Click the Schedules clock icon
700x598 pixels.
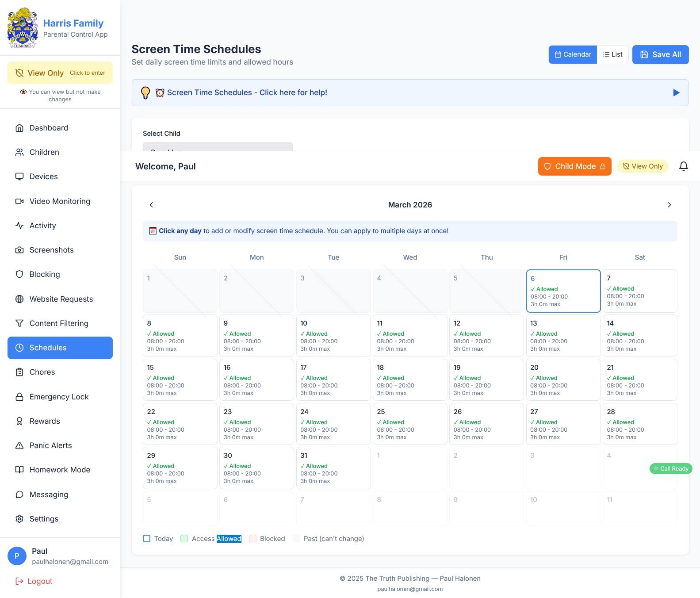point(19,348)
